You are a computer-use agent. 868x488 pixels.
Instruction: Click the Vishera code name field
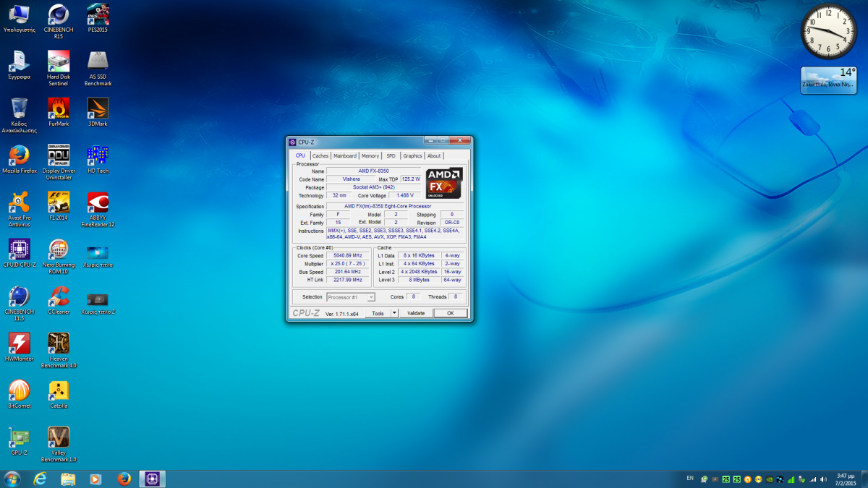click(x=351, y=179)
